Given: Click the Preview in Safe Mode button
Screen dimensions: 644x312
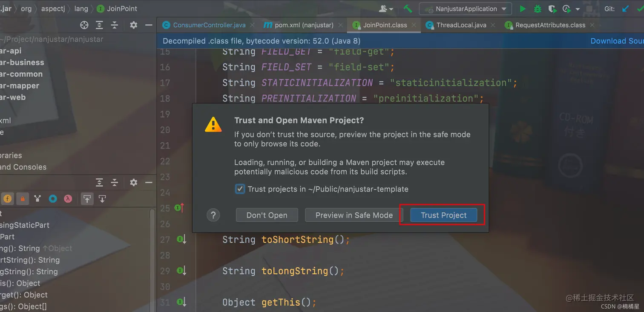Looking at the screenshot, I should click(354, 215).
